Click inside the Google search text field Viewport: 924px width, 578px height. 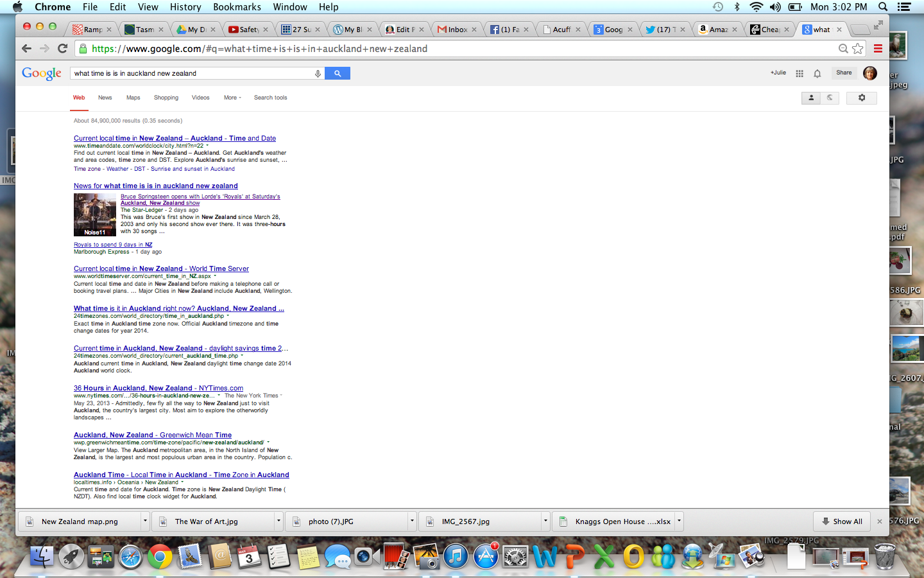coord(193,73)
